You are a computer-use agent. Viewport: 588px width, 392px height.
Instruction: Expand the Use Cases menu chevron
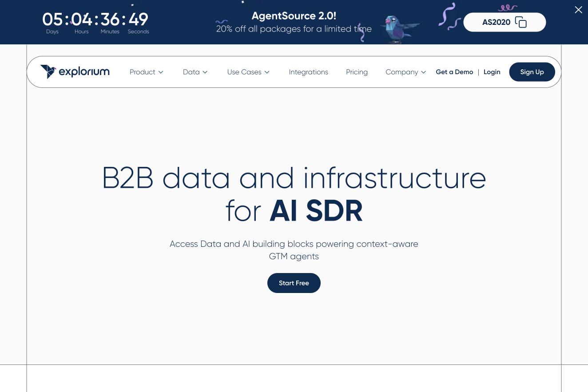(x=266, y=72)
